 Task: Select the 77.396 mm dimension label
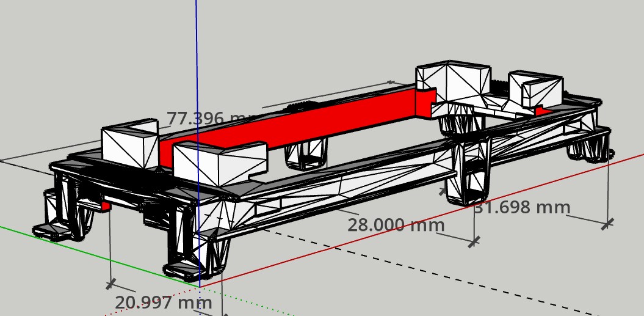(212, 119)
